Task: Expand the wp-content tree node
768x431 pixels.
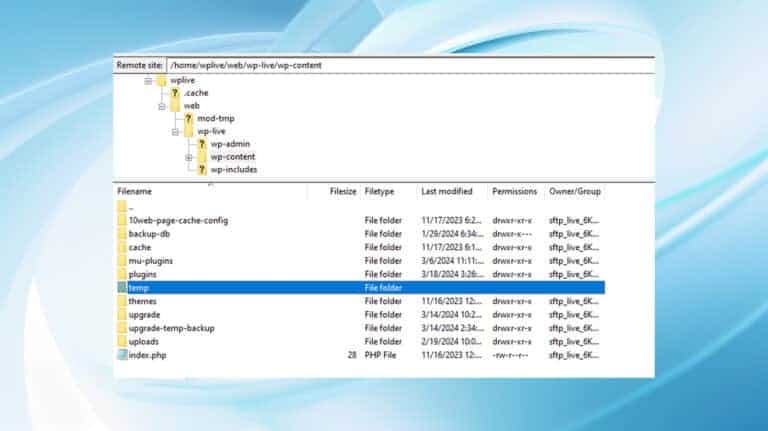Action: coord(189,157)
